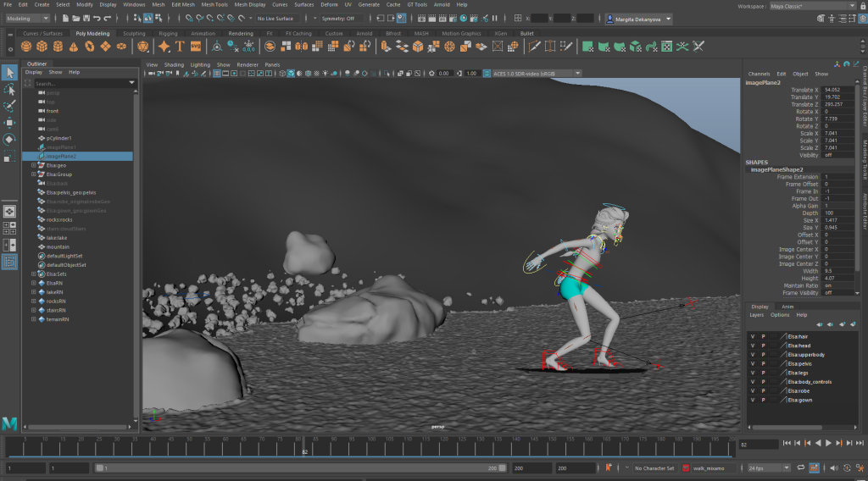Viewport: 868px width, 481px height.
Task: Switch to the Sculpting shelf tab
Action: [134, 33]
